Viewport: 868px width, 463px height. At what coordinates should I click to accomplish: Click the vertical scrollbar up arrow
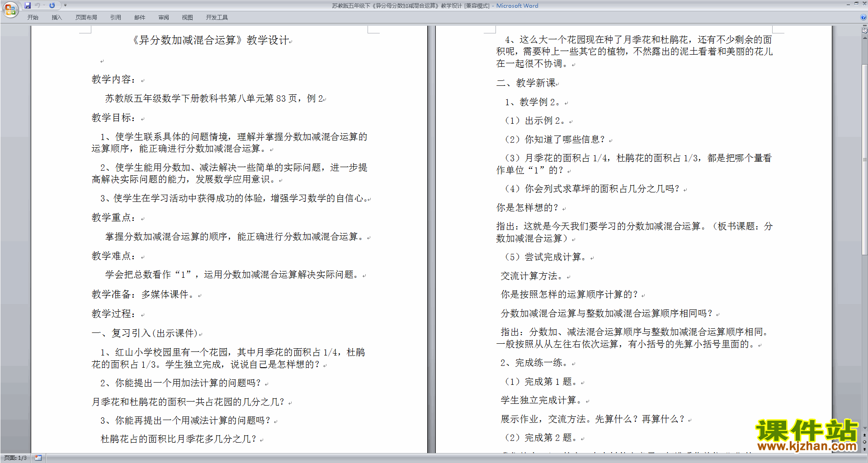[x=864, y=38]
